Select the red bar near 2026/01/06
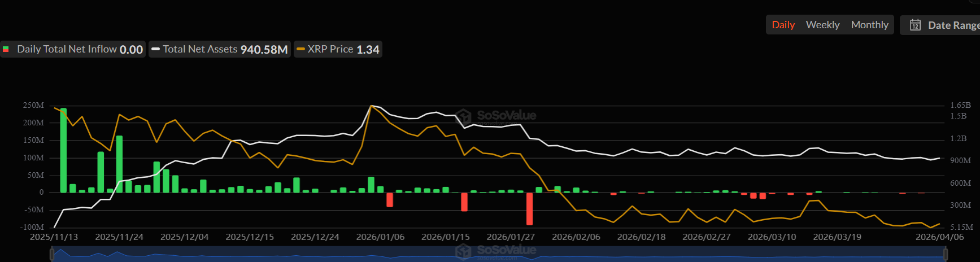Screen dimensions: 980x262 [390, 200]
